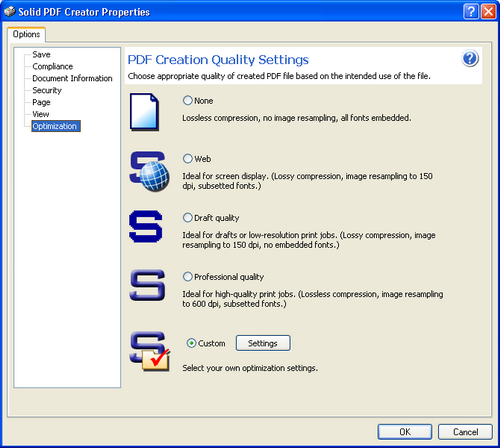Click the flat blue S Draft quality icon

146,227
